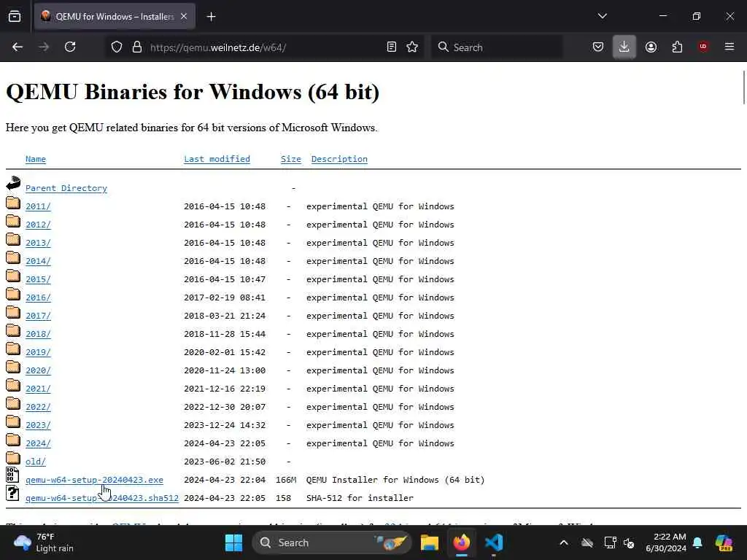Switch to Firefox on taskbar
The height and width of the screenshot is (560, 747).
click(x=462, y=542)
